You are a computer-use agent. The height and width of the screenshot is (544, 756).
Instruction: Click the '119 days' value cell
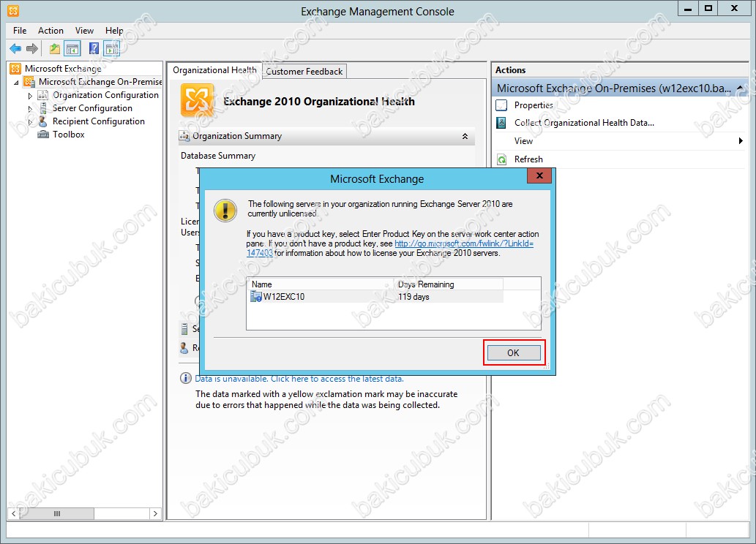coord(413,297)
